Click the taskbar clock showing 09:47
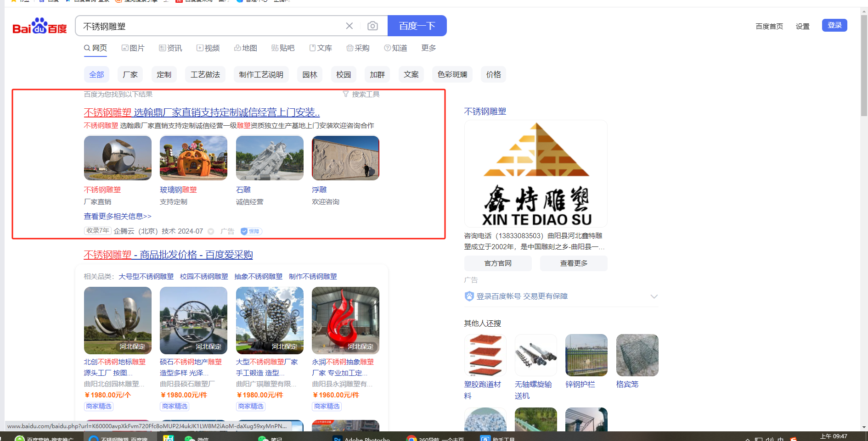The height and width of the screenshot is (441, 868). [834, 436]
